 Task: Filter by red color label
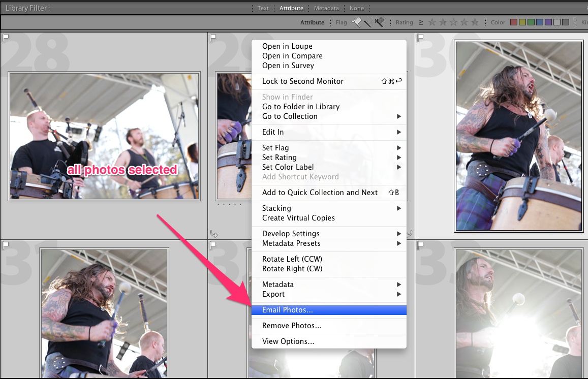tap(514, 22)
